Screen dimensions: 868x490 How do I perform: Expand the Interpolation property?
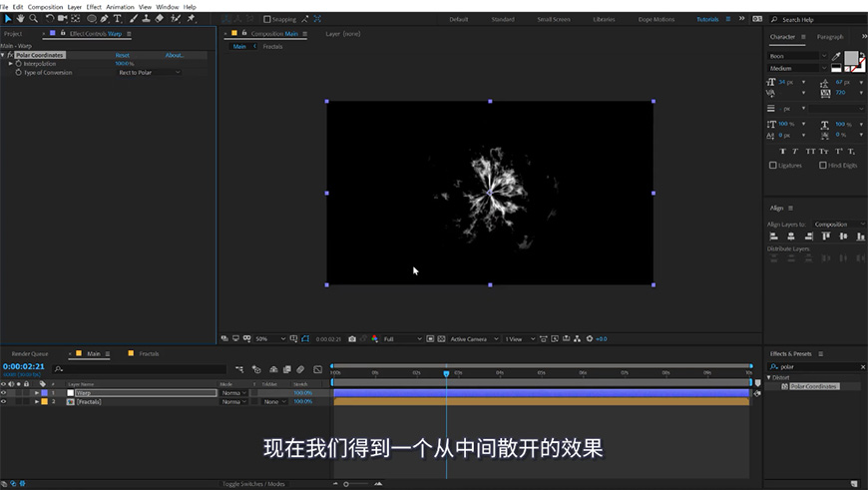pyautogui.click(x=11, y=64)
